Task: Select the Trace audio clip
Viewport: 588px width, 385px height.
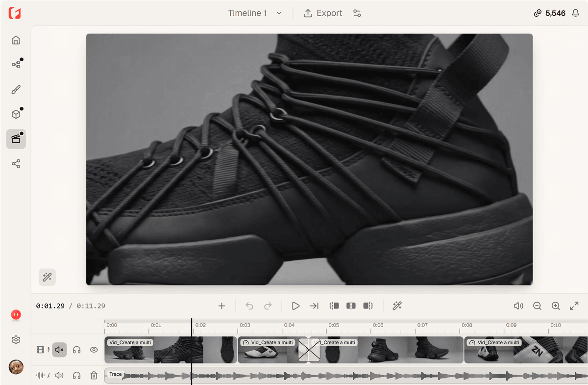Action: click(346, 376)
